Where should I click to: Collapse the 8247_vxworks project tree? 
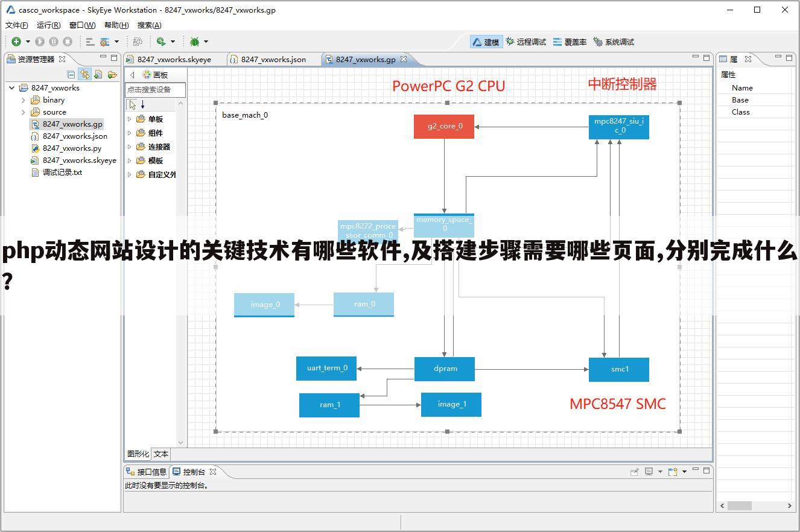tap(11, 87)
